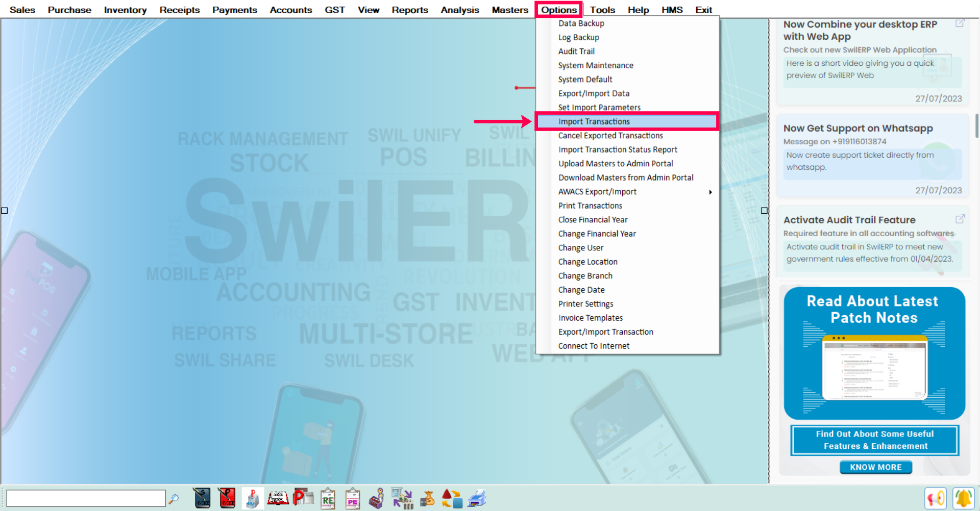Viewport: 980px width, 511px height.
Task: Open the Sales Invoice icon (S book)
Action: 202,498
